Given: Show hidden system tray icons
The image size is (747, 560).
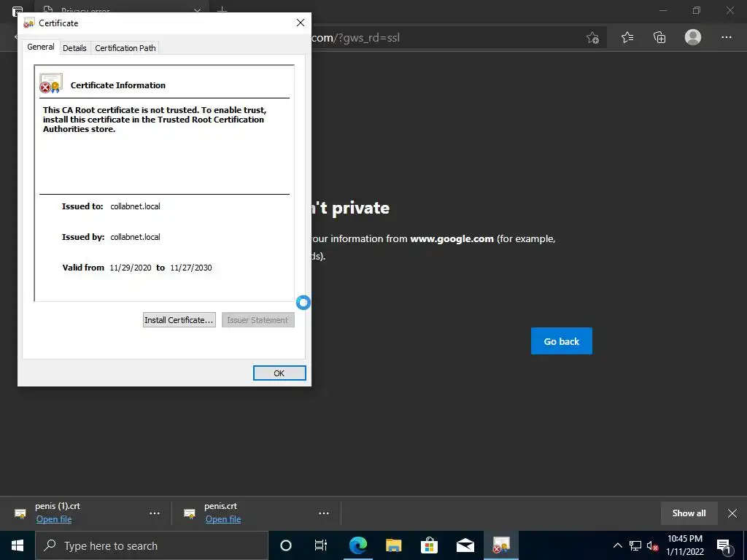Looking at the screenshot, I should click(617, 545).
